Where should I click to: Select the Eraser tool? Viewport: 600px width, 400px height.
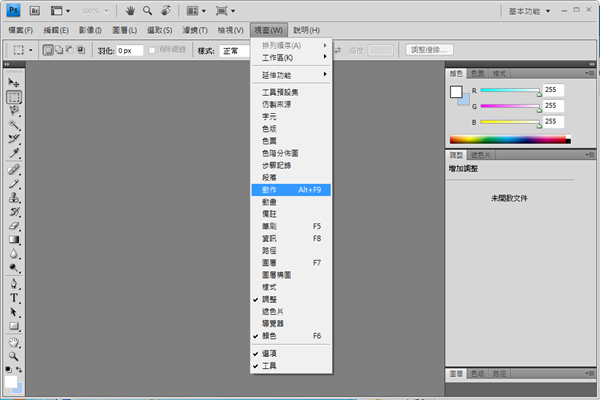[14, 225]
